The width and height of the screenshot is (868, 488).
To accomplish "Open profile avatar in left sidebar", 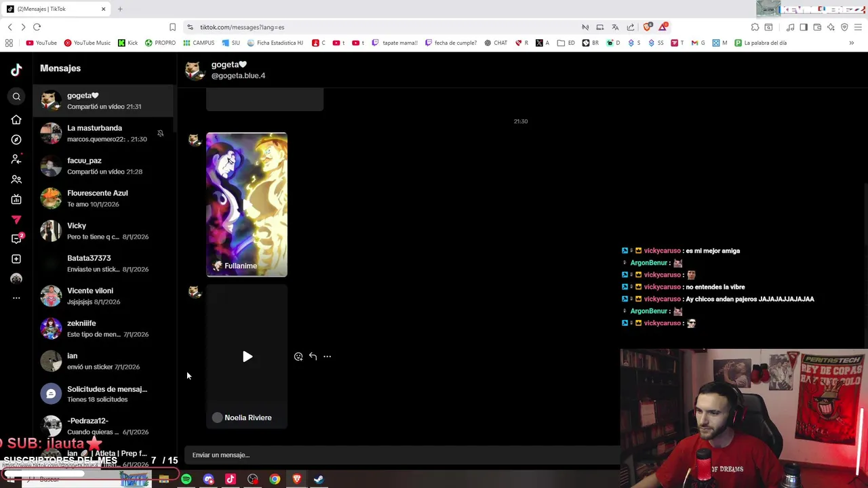I will 16,279.
